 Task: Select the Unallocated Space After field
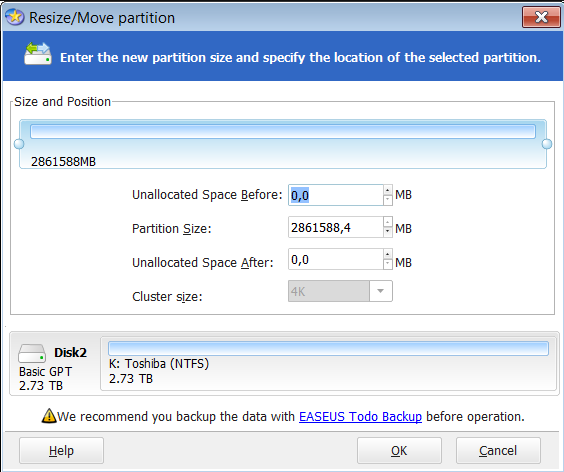(336, 259)
